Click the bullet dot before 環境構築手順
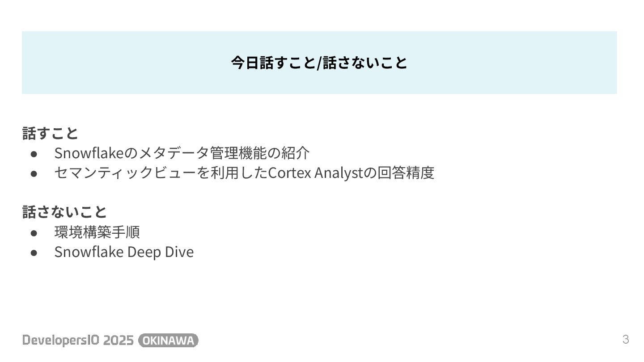Image resolution: width=644 pixels, height=362 pixels. pos(34,232)
